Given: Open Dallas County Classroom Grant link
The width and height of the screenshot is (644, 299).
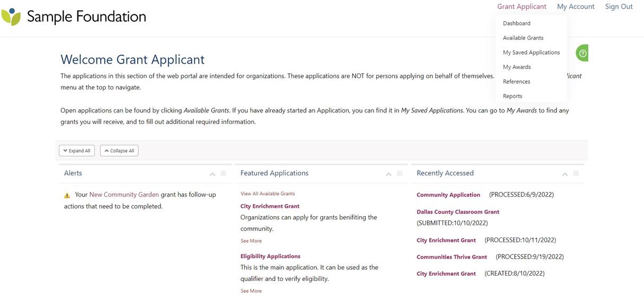Looking at the screenshot, I should click(x=458, y=212).
